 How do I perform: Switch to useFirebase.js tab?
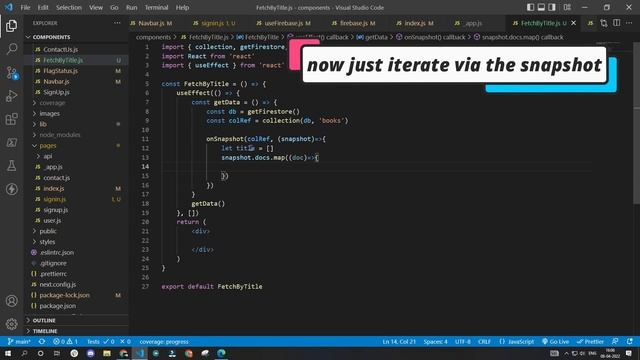[287, 23]
